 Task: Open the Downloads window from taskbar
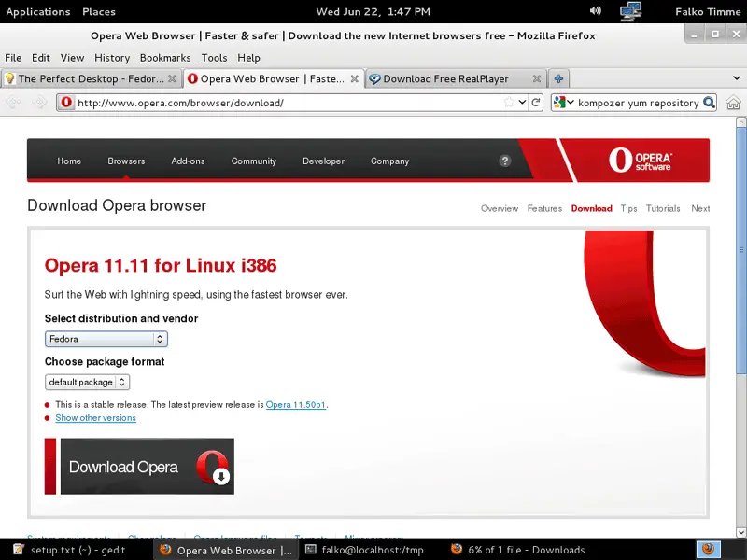point(518,550)
